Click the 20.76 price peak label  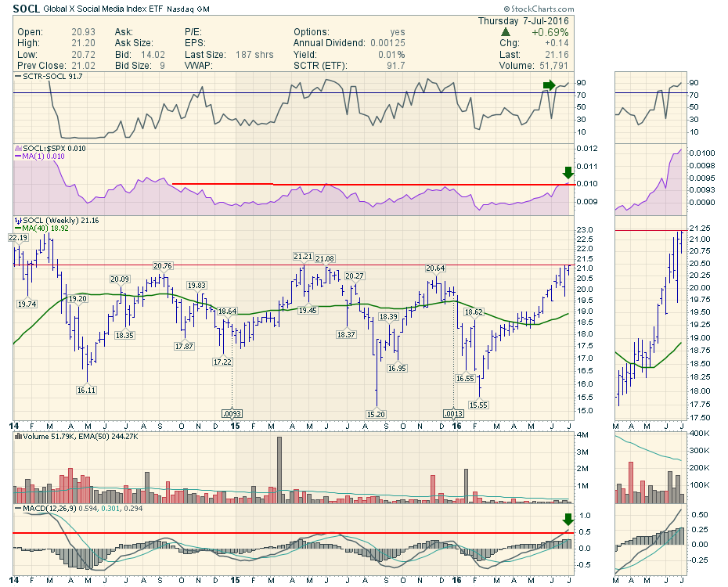[163, 266]
